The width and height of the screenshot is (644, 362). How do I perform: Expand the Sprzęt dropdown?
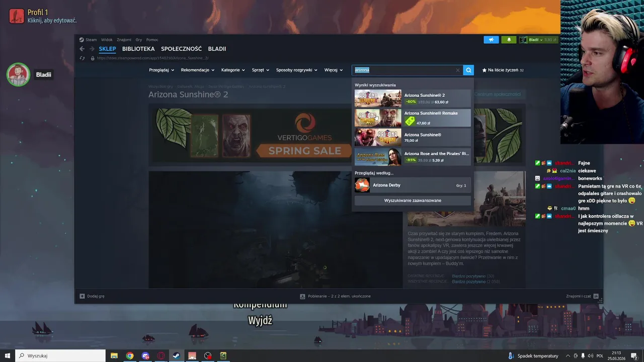click(x=261, y=70)
